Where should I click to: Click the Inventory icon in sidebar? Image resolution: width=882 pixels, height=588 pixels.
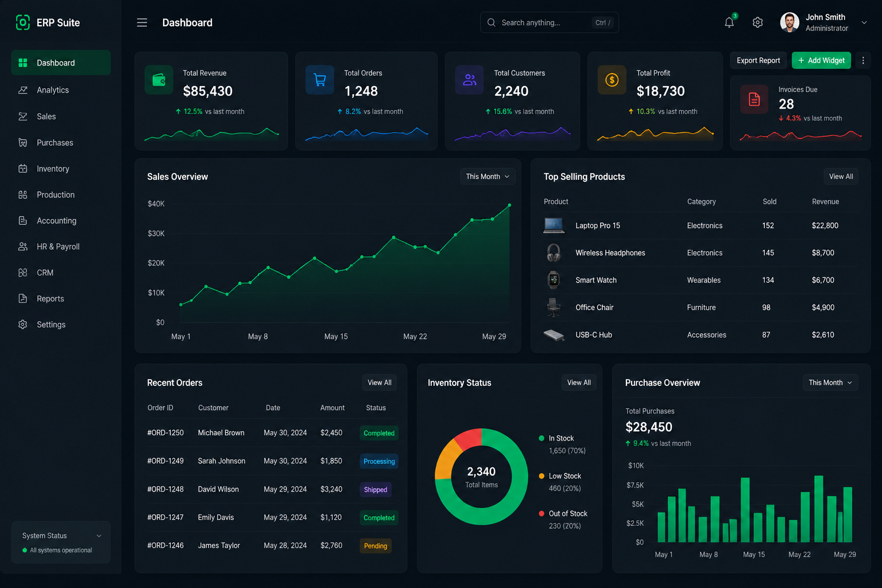(23, 169)
